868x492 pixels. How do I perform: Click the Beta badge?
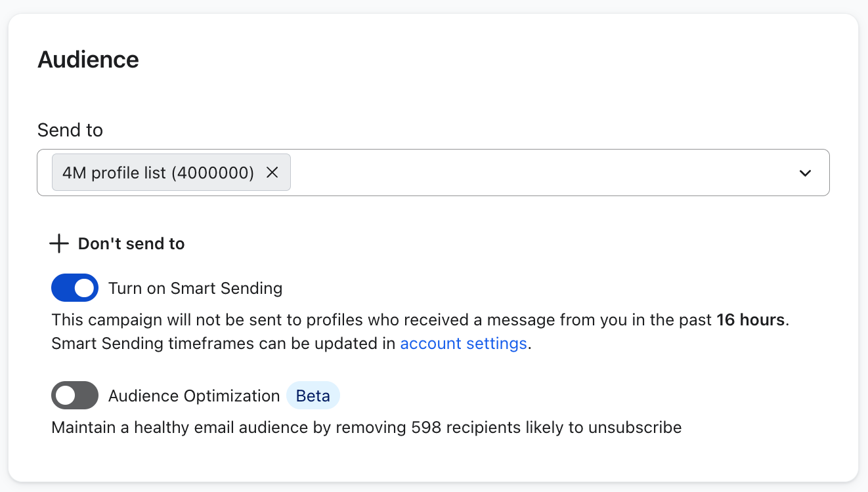313,396
